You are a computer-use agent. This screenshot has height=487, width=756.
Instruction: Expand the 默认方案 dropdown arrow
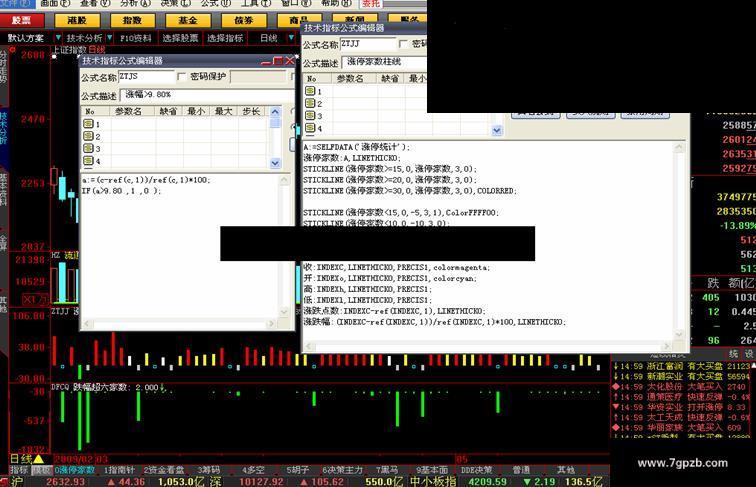(58, 37)
